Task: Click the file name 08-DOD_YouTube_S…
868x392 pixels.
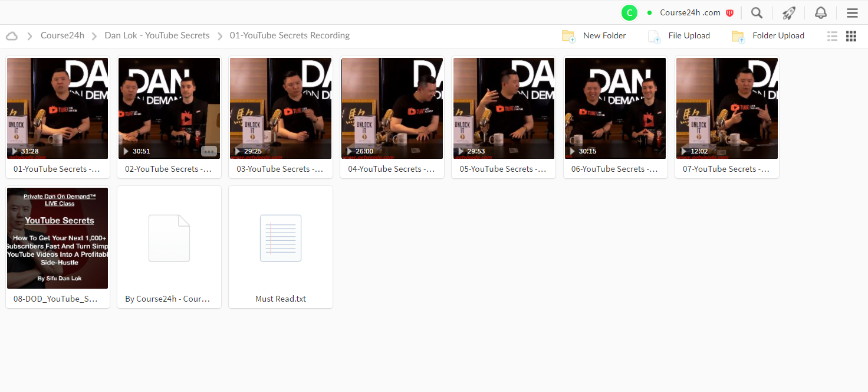Action: pyautogui.click(x=55, y=299)
